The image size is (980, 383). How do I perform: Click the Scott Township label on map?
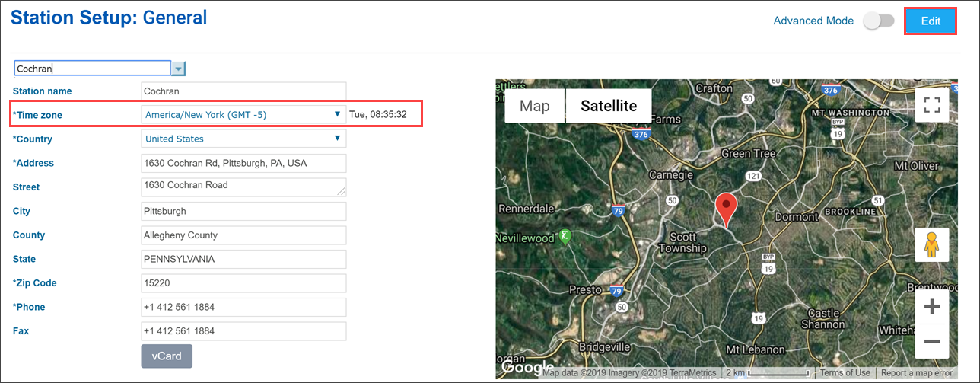click(x=683, y=243)
